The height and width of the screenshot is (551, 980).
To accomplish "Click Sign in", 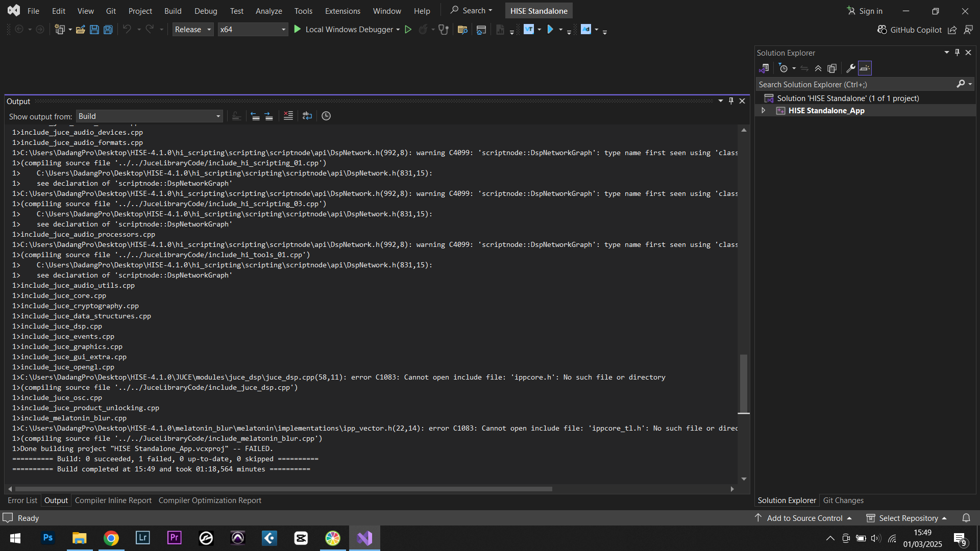I will pos(865,11).
